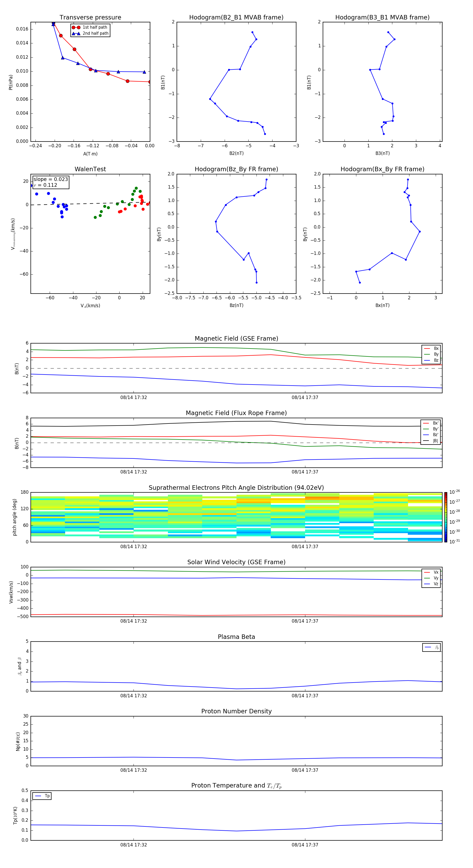Click the 'WalenTest' plot title
473x868 pixels.
90,169
